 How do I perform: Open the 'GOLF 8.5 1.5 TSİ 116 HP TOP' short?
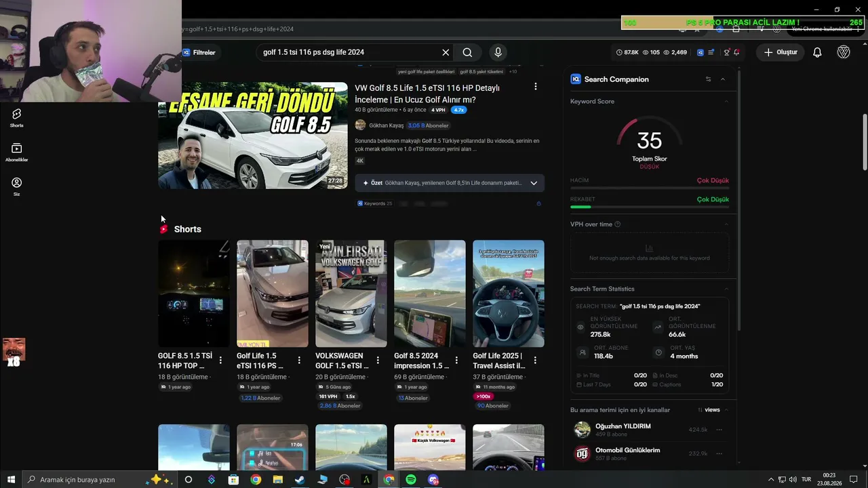point(194,293)
